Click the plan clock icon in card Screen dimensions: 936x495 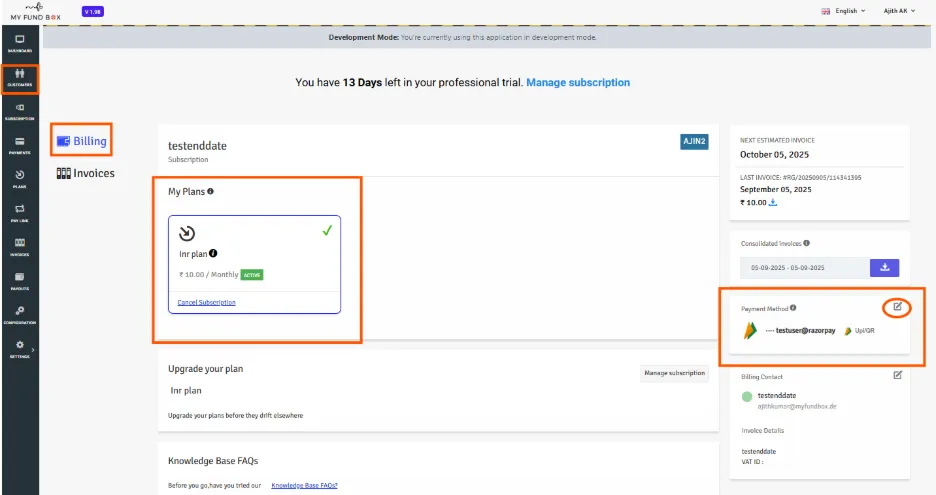tap(187, 233)
